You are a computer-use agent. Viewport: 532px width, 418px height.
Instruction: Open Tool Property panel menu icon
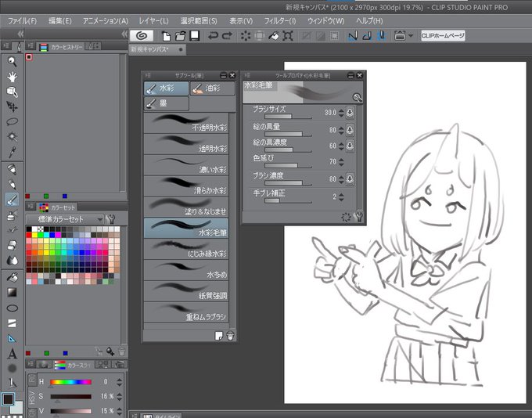click(x=247, y=75)
